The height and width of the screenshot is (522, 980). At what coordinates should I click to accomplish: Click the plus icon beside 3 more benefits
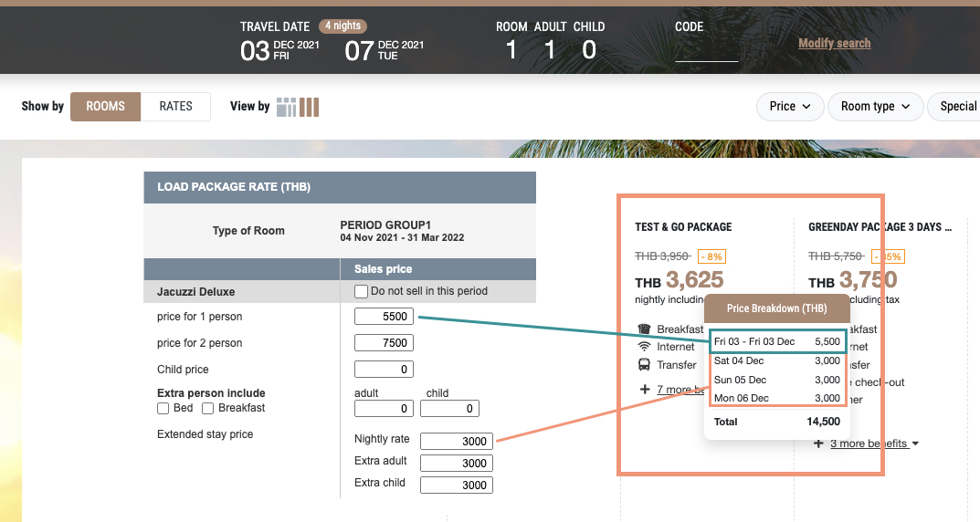pos(818,444)
